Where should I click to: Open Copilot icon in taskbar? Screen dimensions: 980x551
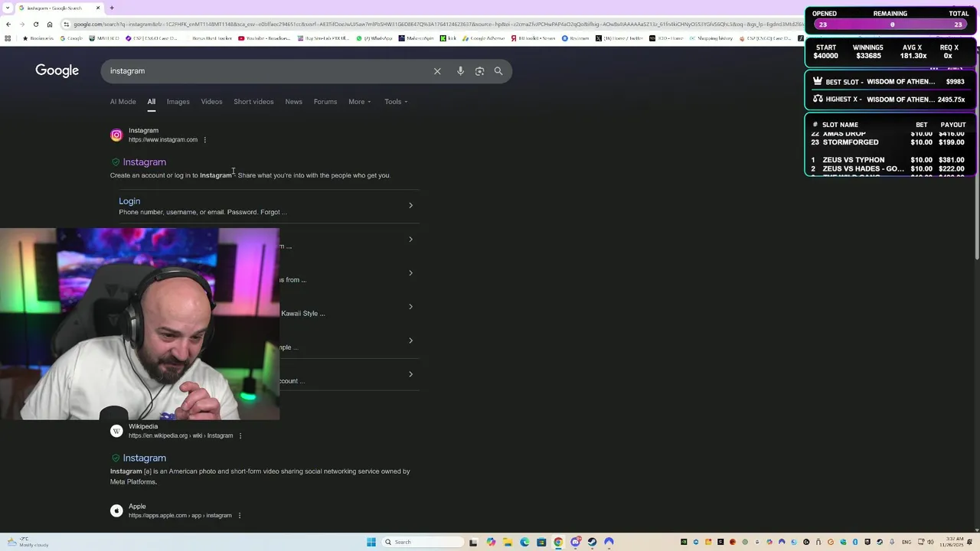(491, 542)
